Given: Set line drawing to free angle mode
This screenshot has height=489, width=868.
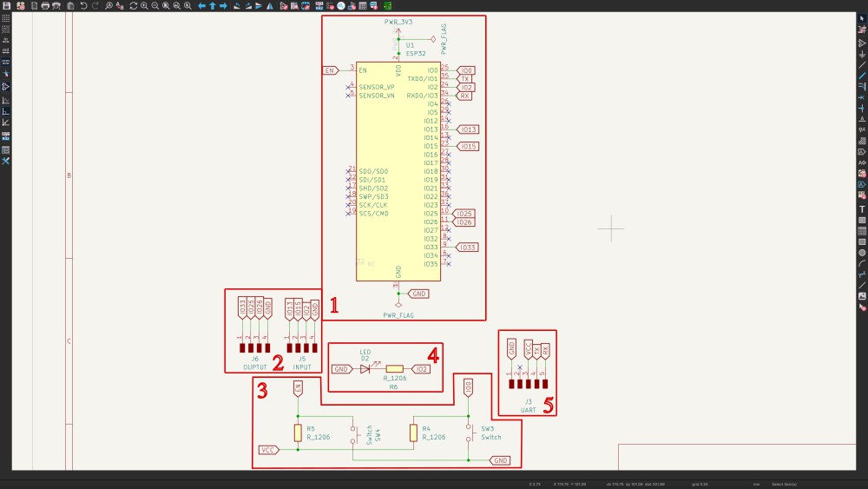Looking at the screenshot, I should click(5, 100).
